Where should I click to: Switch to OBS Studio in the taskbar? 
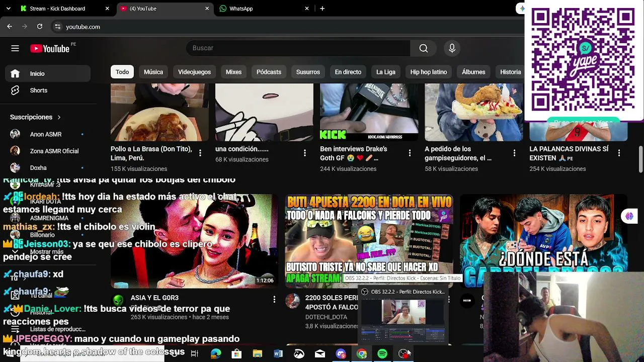(404, 354)
